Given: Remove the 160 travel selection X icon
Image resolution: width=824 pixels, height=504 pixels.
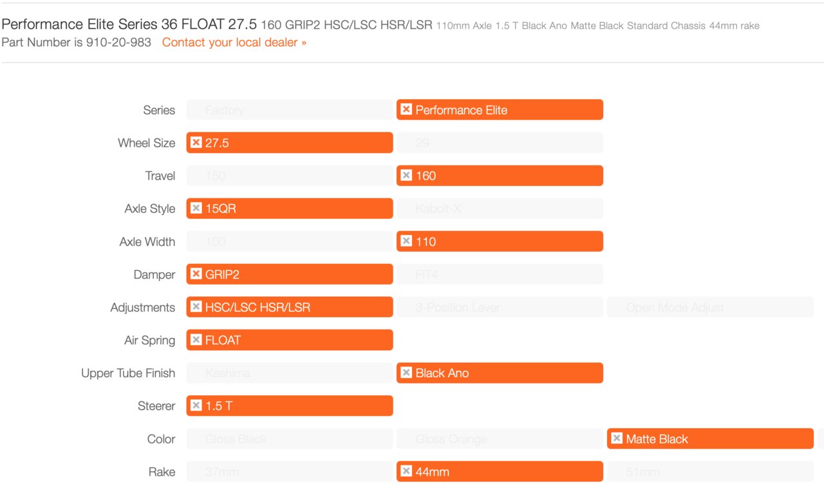Looking at the screenshot, I should click(x=406, y=175).
